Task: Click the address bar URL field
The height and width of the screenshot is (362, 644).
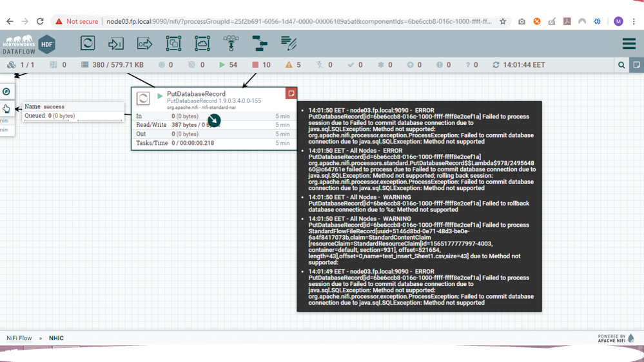Action: click(x=298, y=21)
